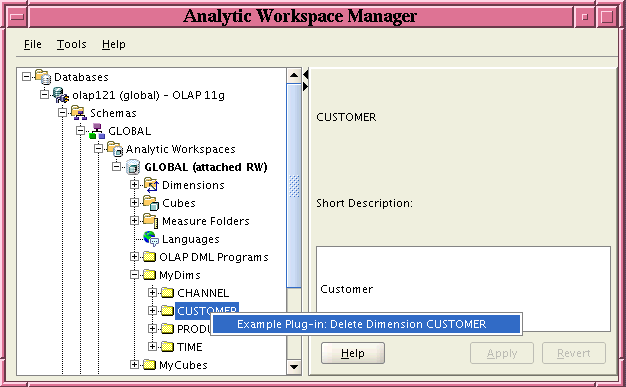Click the Databases folder icon
This screenshot has height=387, width=626.
(x=43, y=76)
